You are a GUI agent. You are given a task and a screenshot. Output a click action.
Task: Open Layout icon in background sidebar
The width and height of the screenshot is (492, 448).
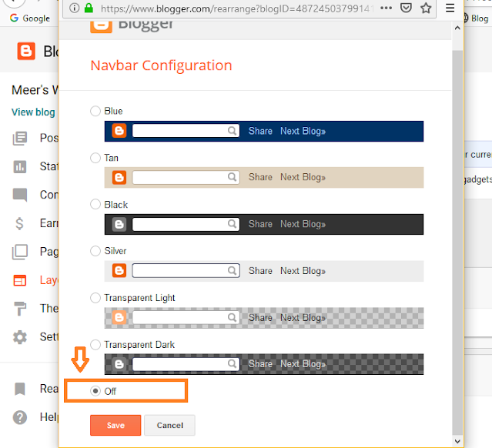click(x=20, y=280)
